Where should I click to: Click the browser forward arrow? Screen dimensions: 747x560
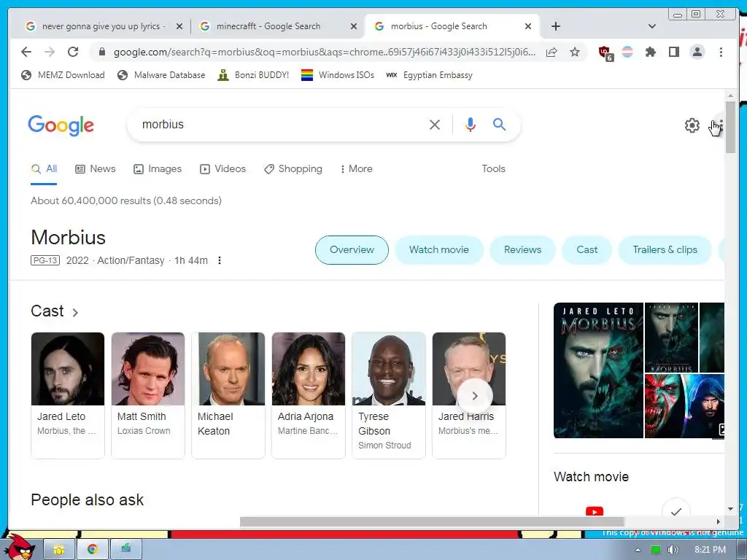(50, 52)
